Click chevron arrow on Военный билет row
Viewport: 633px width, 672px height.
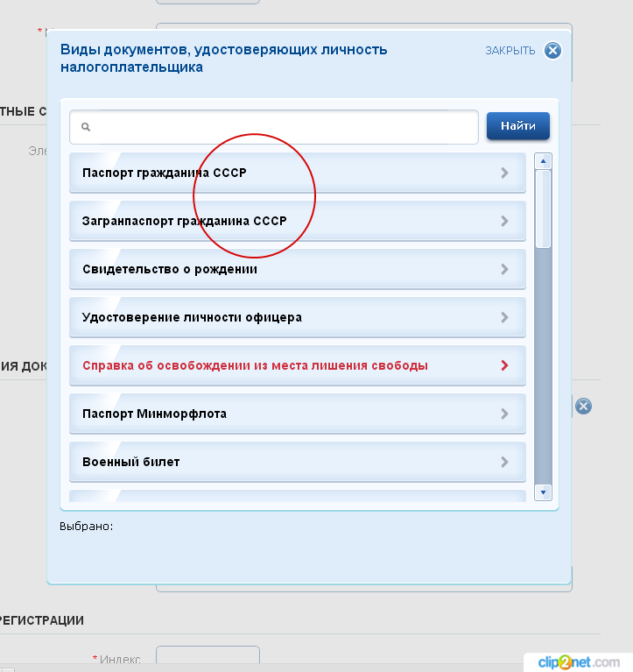[x=504, y=462]
